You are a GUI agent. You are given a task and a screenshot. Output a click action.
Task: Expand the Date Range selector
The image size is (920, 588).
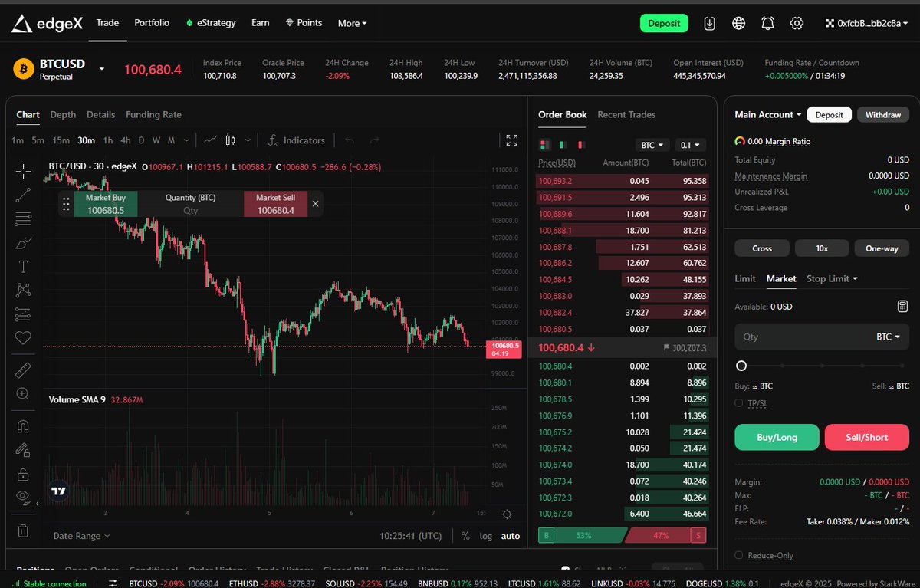tap(80, 535)
